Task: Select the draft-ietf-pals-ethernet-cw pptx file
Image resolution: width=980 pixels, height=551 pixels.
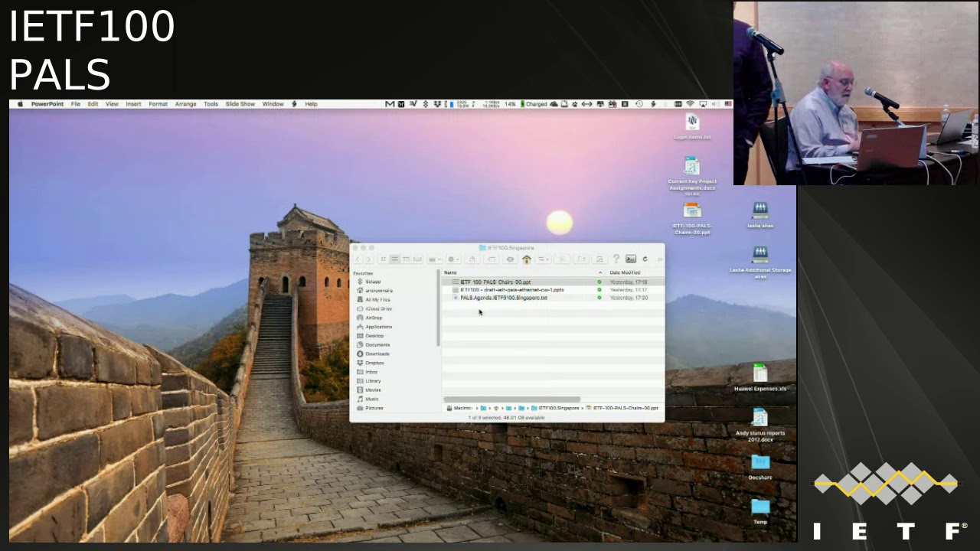Action: pyautogui.click(x=553, y=290)
